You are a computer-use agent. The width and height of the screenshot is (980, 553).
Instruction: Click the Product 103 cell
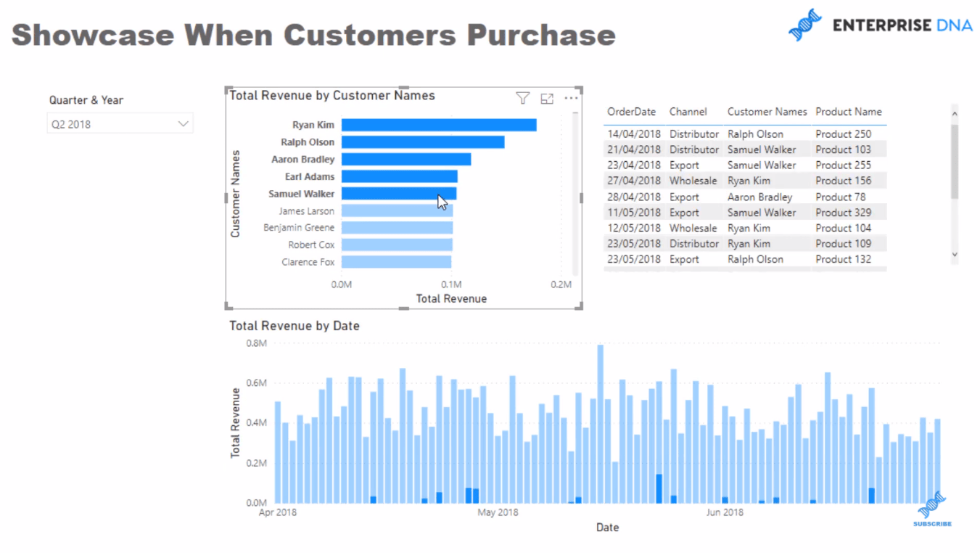[844, 149]
